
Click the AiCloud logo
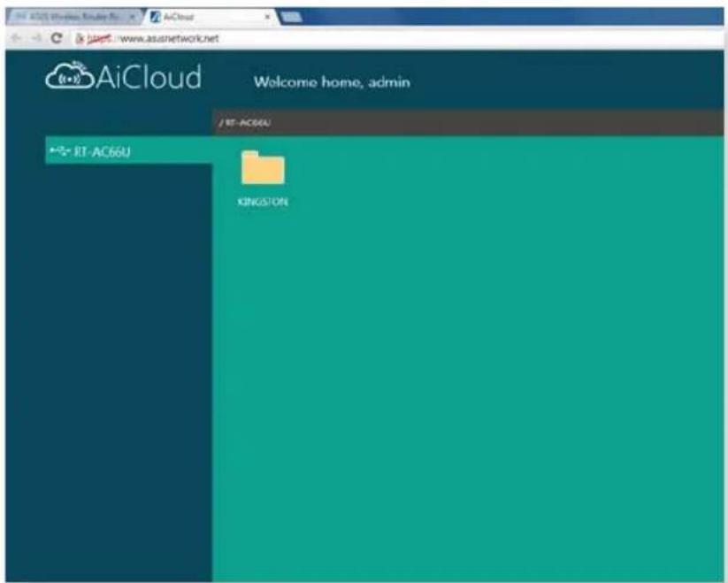click(x=124, y=76)
